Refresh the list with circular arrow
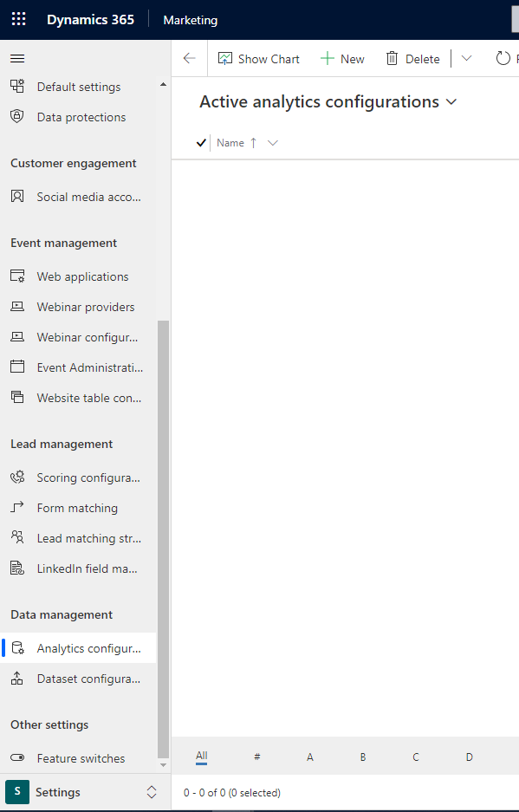Screen dimensions: 519x812 tap(503, 59)
